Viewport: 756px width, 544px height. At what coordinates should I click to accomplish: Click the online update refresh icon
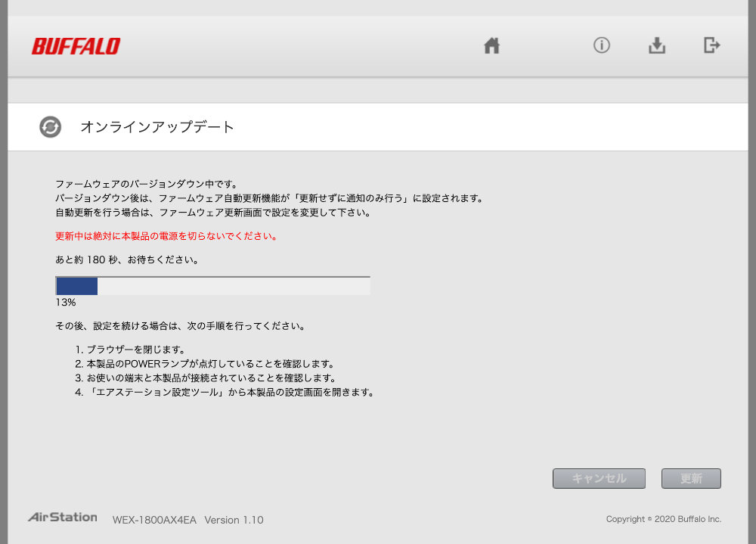50,127
